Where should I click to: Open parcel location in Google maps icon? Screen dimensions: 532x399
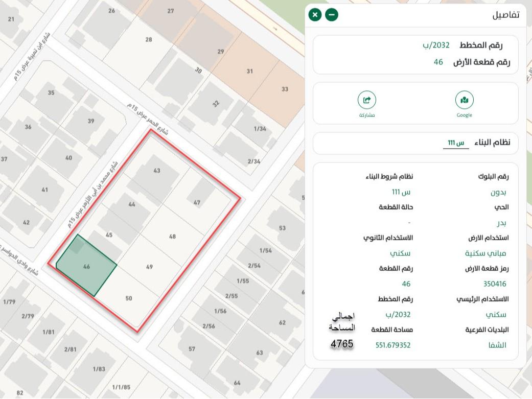pos(464,100)
